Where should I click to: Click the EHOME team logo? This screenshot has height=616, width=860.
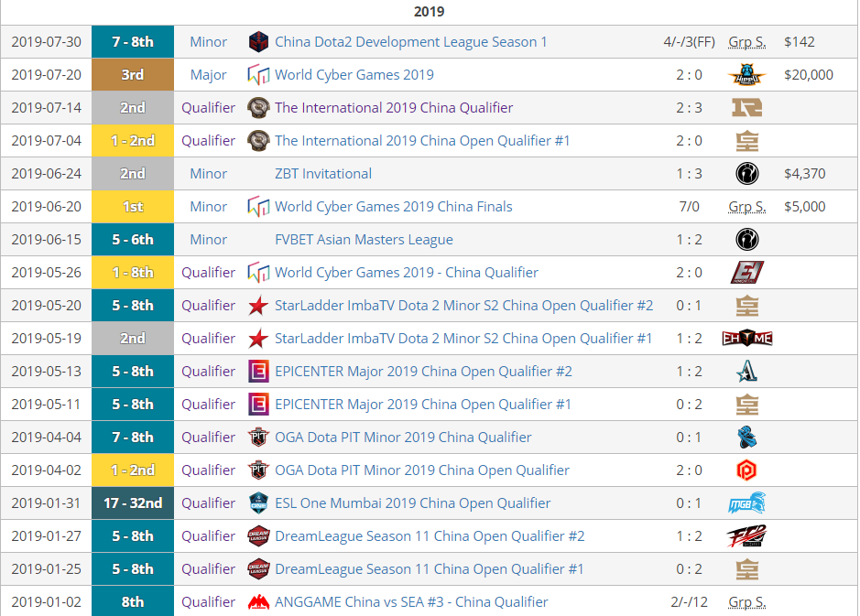[746, 339]
